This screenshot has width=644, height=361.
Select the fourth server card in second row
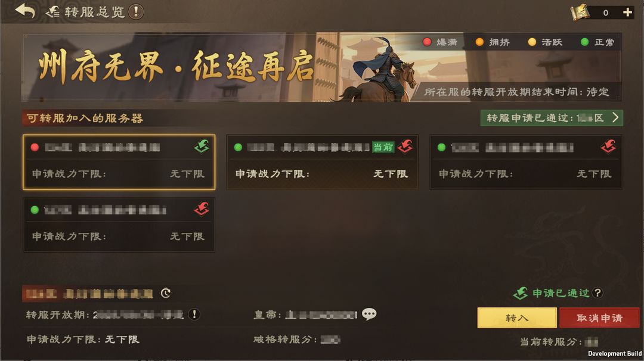point(119,225)
